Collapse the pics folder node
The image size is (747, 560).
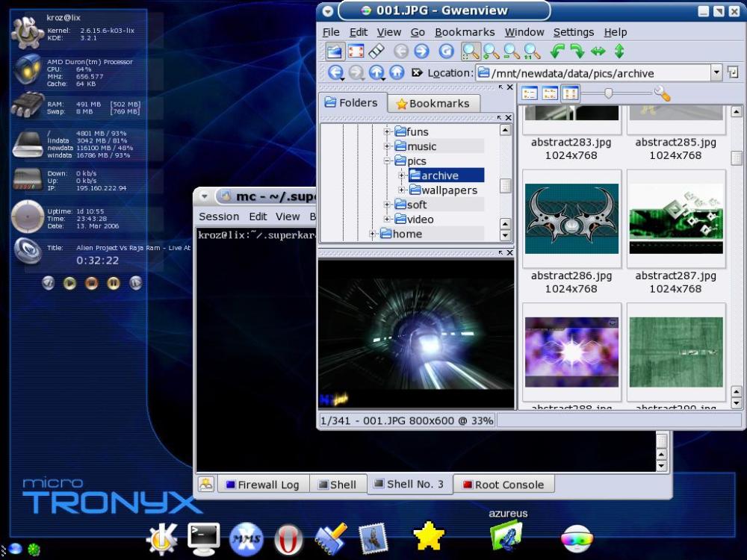coord(387,161)
